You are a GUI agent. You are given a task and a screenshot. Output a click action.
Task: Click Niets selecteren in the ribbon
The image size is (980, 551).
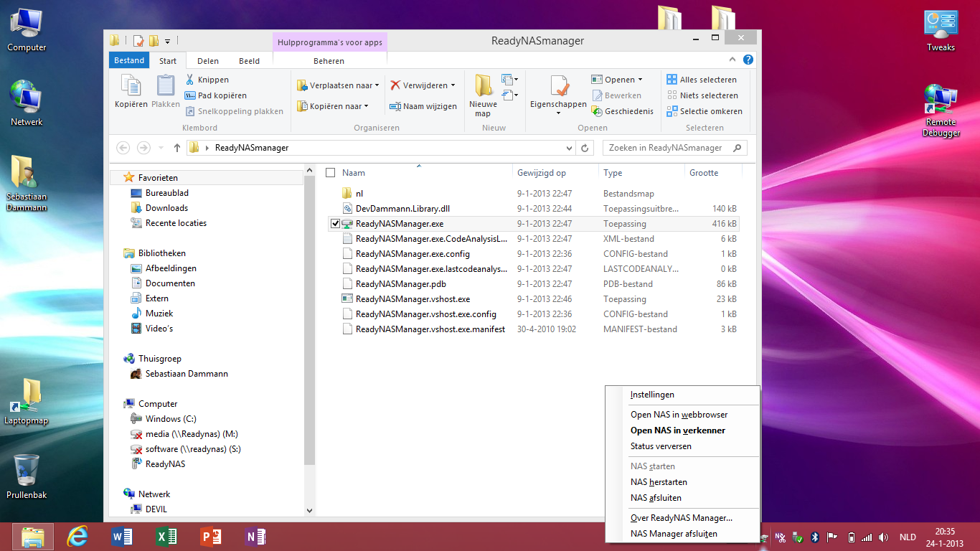pos(702,95)
